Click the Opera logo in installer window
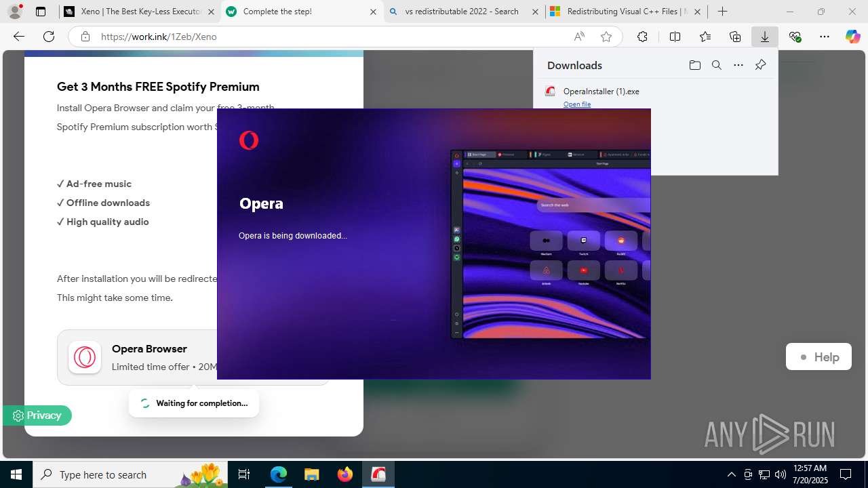Screen dimensions: 868x488 [249, 140]
